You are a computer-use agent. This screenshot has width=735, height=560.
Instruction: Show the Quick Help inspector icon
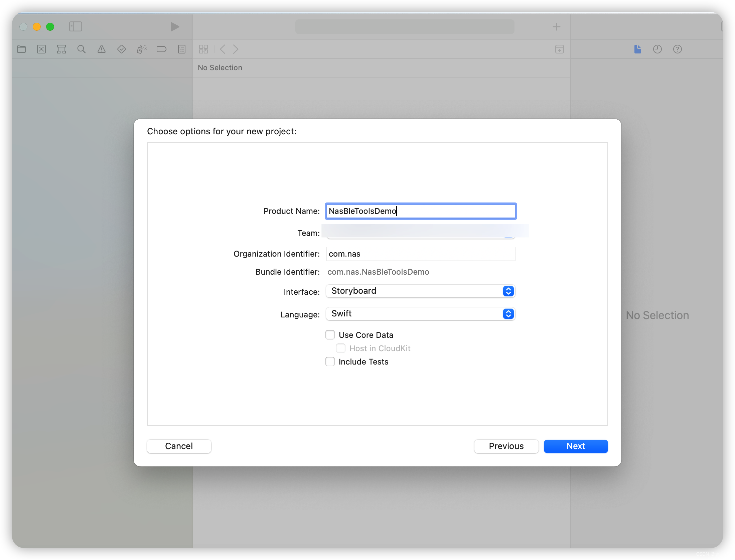[677, 49]
